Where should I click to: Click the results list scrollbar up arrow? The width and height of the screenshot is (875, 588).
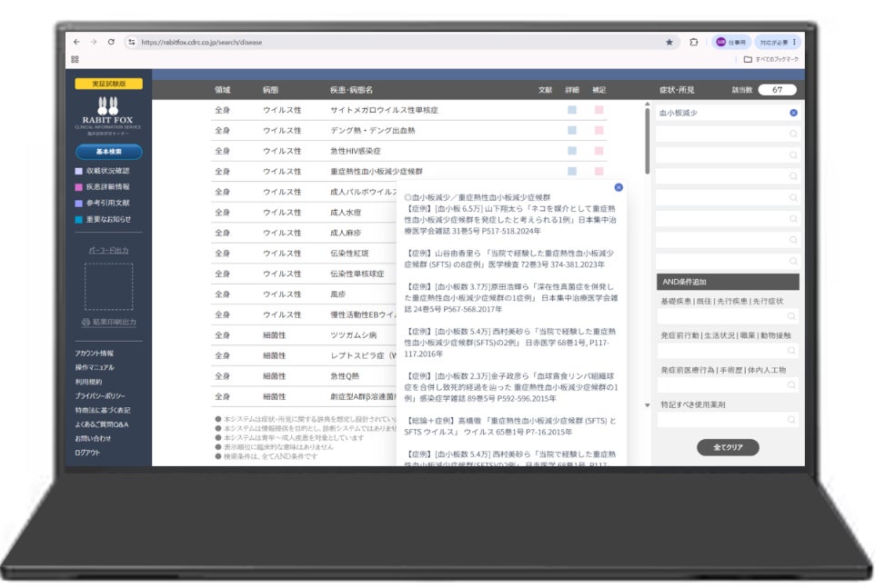(648, 105)
